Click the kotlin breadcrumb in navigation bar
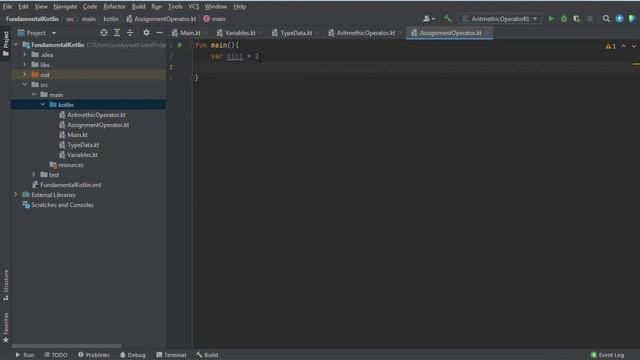640x360 pixels. click(111, 19)
